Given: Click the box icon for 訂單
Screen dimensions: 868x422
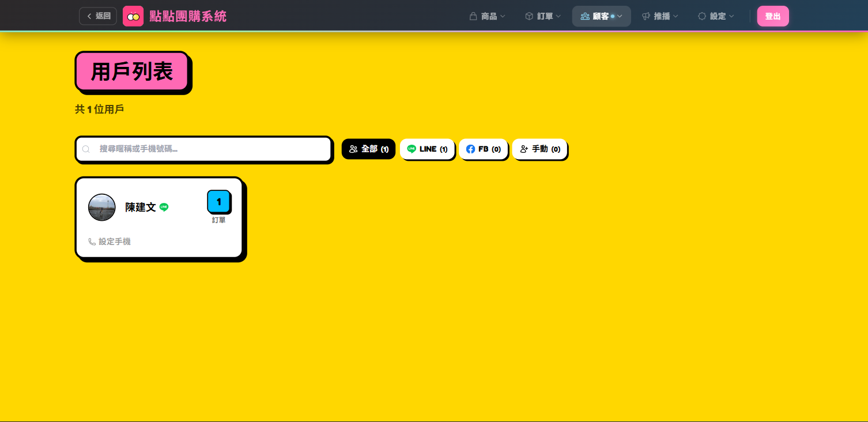Looking at the screenshot, I should [529, 16].
